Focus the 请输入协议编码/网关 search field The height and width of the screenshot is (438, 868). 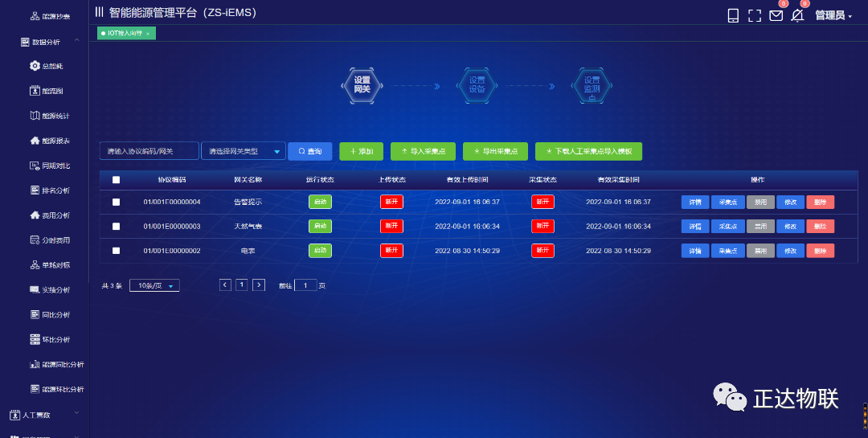149,151
